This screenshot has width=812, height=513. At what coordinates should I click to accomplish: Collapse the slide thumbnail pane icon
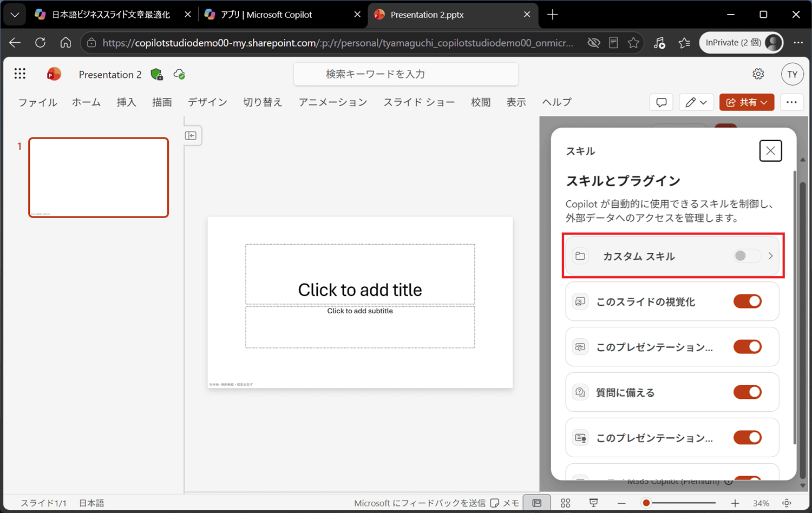(x=191, y=136)
